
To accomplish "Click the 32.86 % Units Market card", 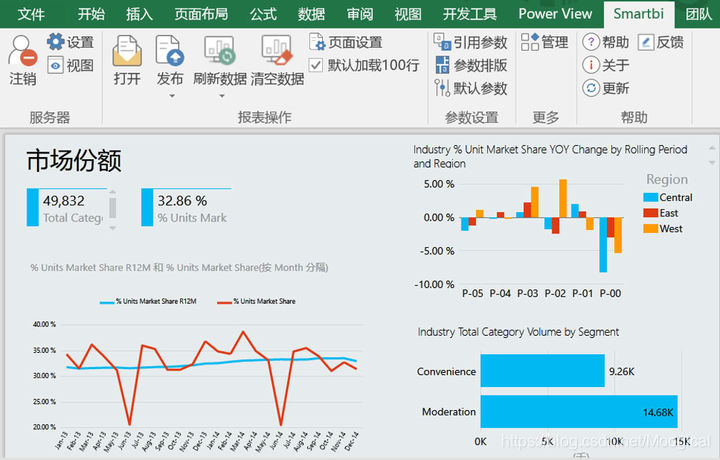I will [x=186, y=208].
